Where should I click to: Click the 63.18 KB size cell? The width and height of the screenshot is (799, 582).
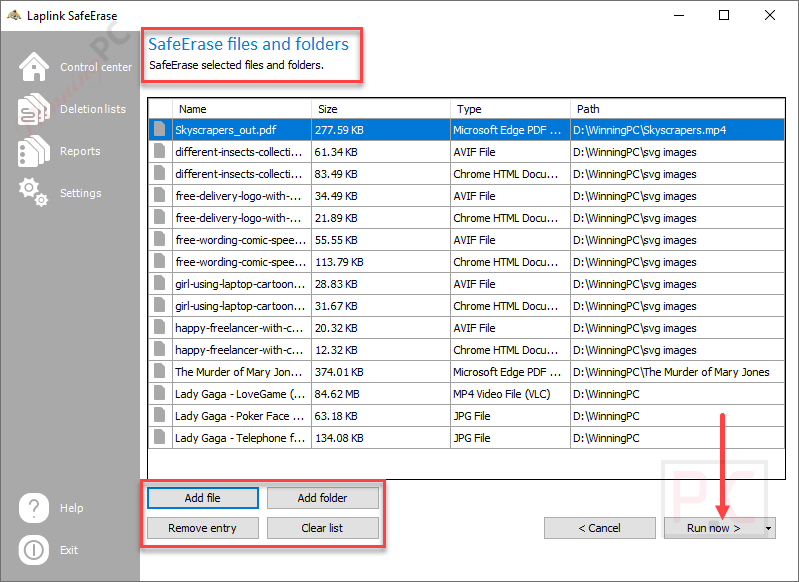[x=336, y=416]
